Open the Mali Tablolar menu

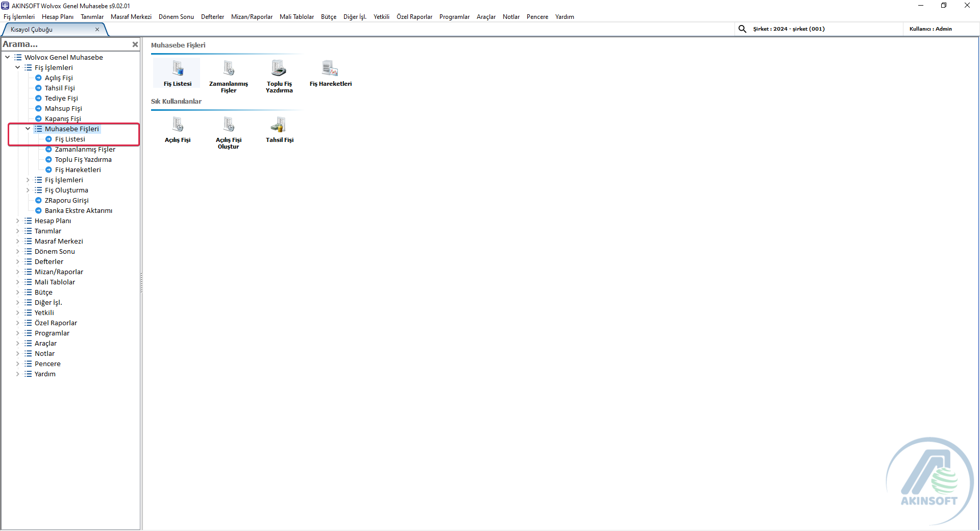297,17
